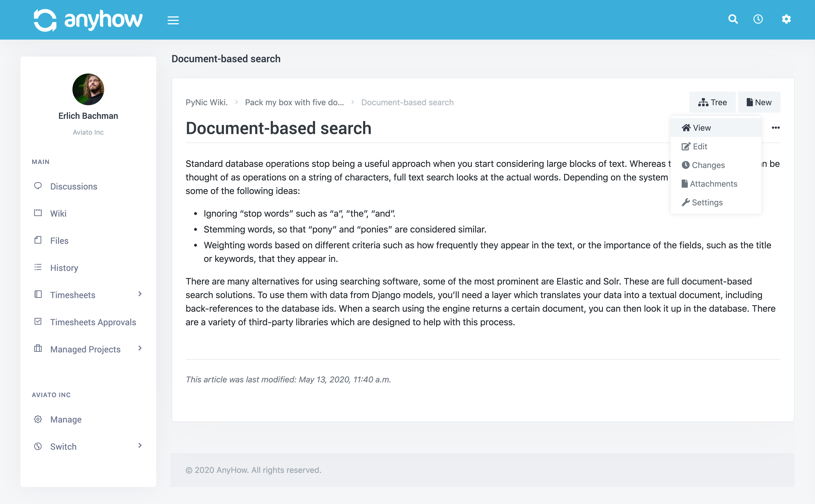815x504 pixels.
Task: Create a New article
Action: point(759,102)
